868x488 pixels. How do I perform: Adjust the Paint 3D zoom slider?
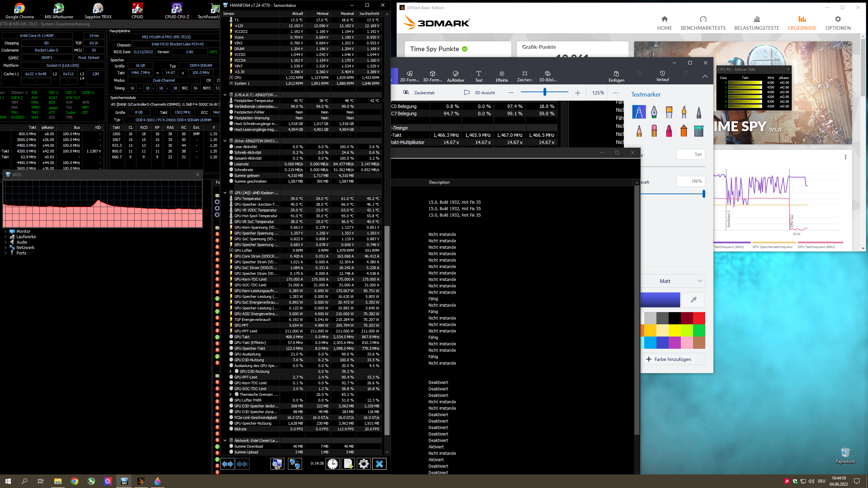point(545,92)
